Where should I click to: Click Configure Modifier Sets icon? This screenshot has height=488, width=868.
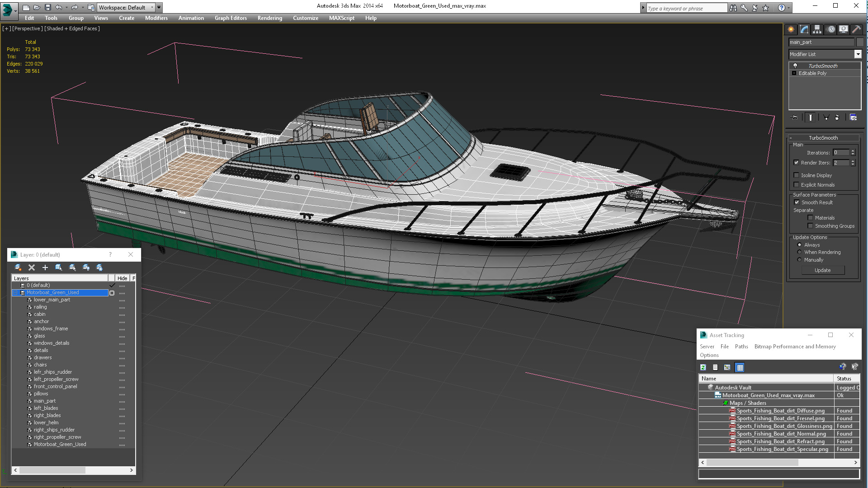854,117
